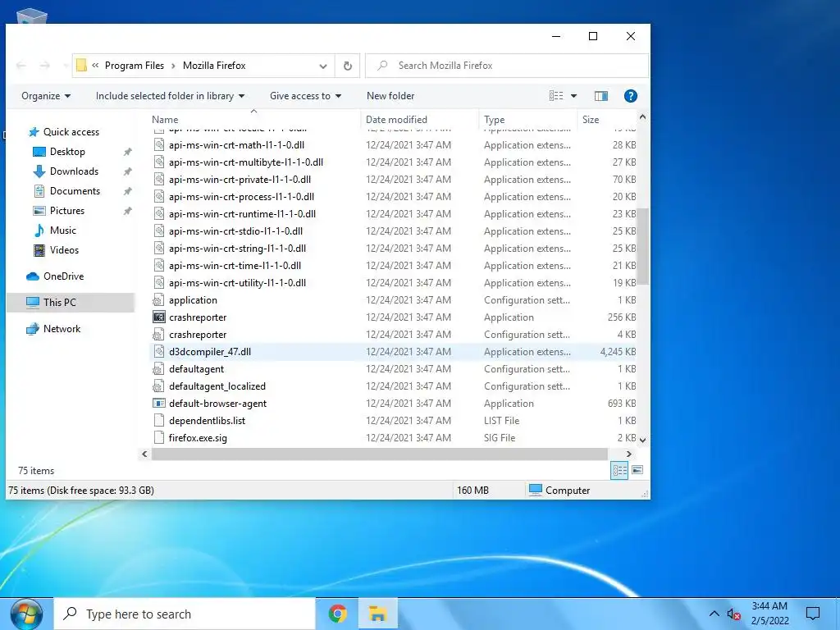Click the Program Files breadcrumb
This screenshot has height=630, width=840.
(x=135, y=66)
